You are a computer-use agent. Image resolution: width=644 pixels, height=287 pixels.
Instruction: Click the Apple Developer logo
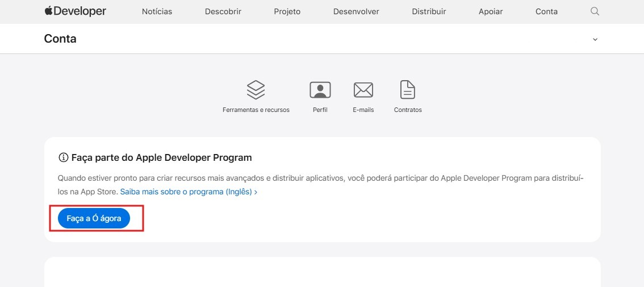pos(75,11)
